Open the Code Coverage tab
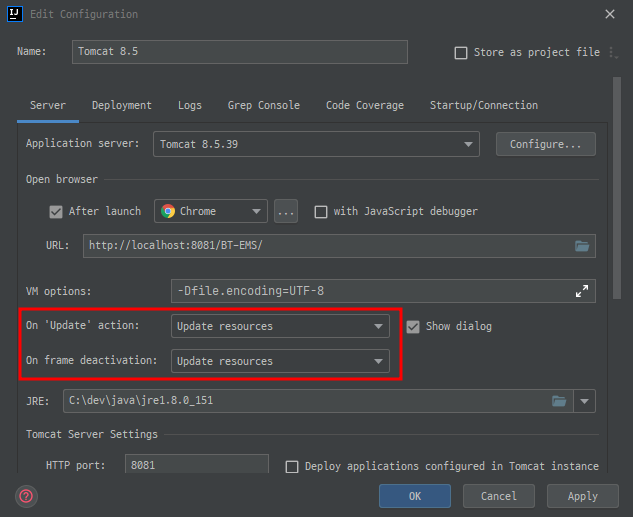633x517 pixels. point(365,105)
